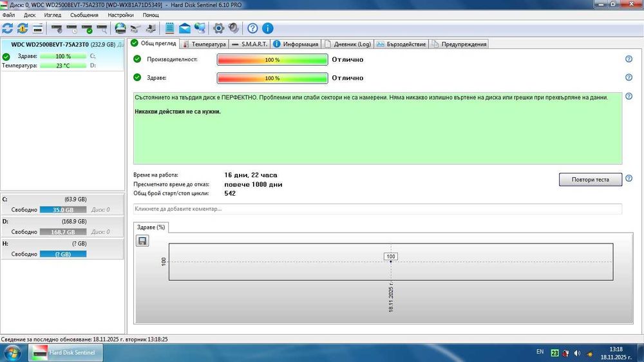The width and height of the screenshot is (644, 362).
Task: Click the globe with disk toolbar icon
Action: click(x=120, y=28)
